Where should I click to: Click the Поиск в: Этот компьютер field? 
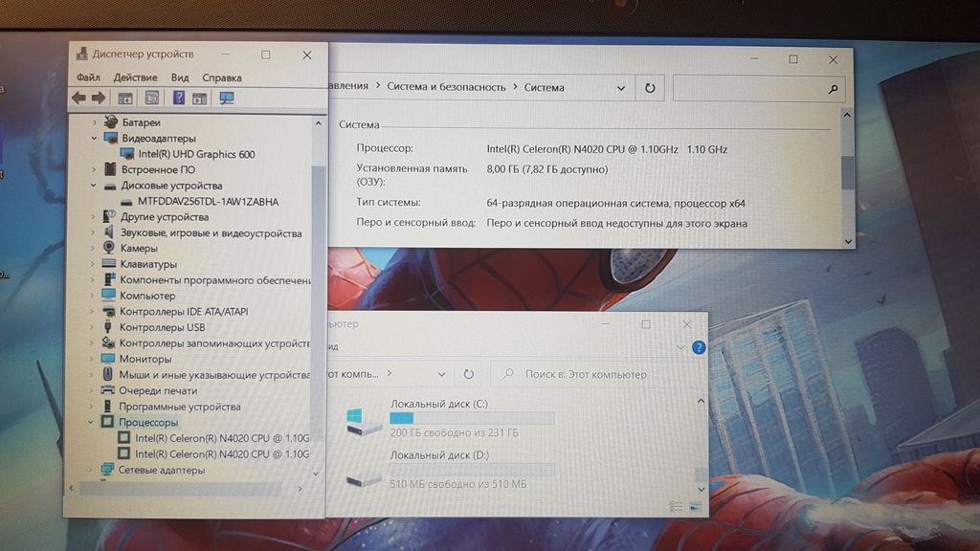(x=599, y=374)
